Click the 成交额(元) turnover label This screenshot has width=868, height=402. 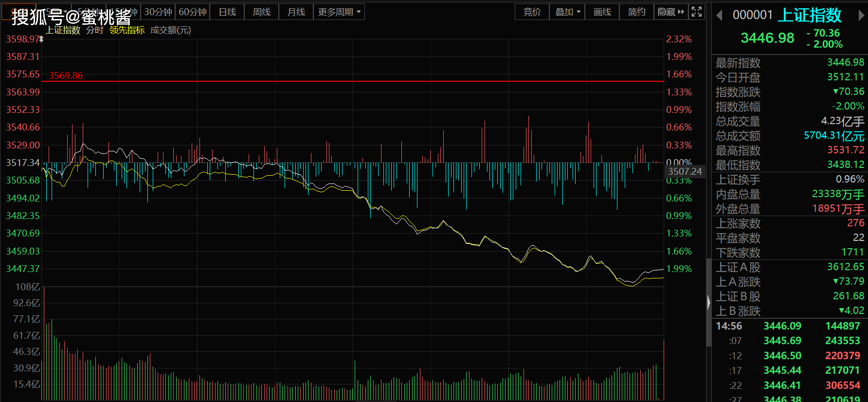coord(170,30)
